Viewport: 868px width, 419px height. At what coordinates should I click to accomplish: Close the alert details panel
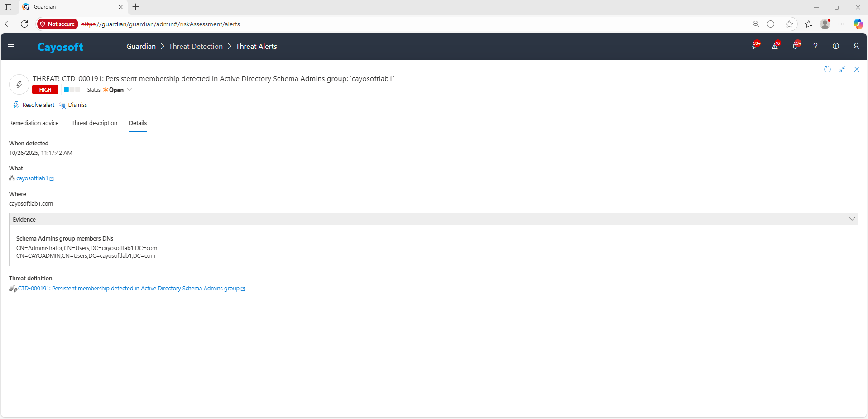(x=856, y=69)
